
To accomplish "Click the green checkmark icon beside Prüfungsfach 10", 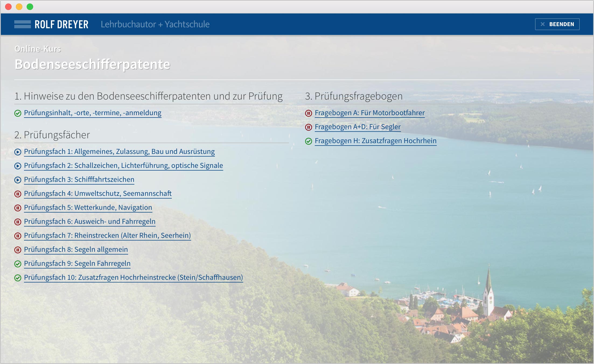I will point(18,278).
